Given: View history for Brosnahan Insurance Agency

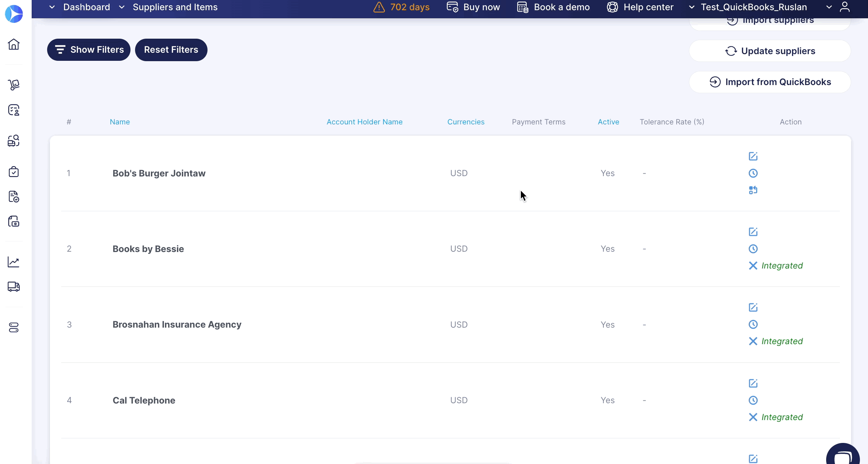Looking at the screenshot, I should [753, 324].
